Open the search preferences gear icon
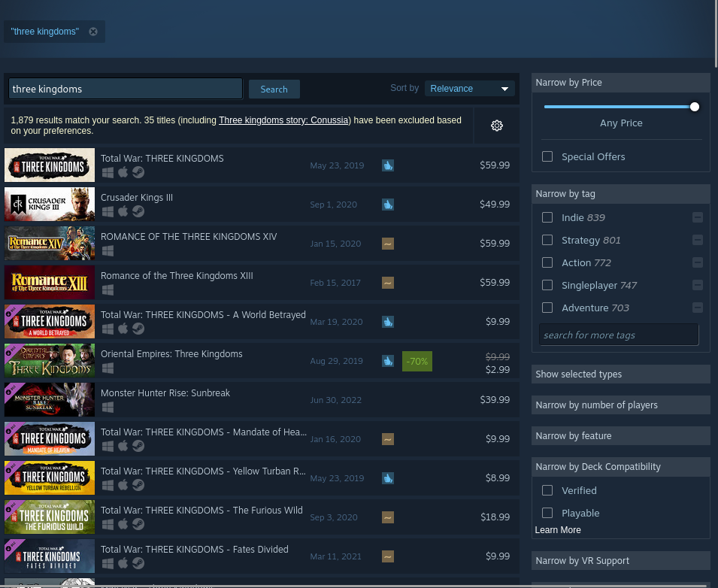718x588 pixels. coord(496,125)
